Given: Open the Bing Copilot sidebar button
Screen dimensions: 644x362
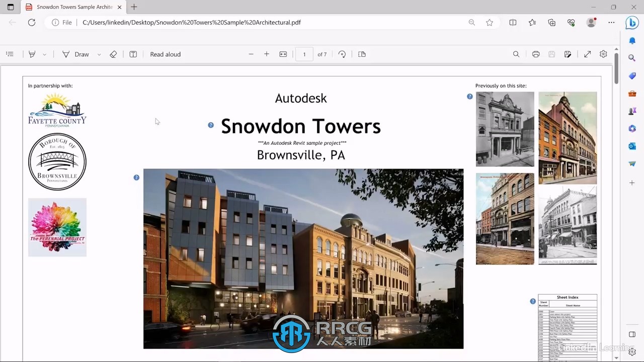Looking at the screenshot, I should [x=632, y=23].
